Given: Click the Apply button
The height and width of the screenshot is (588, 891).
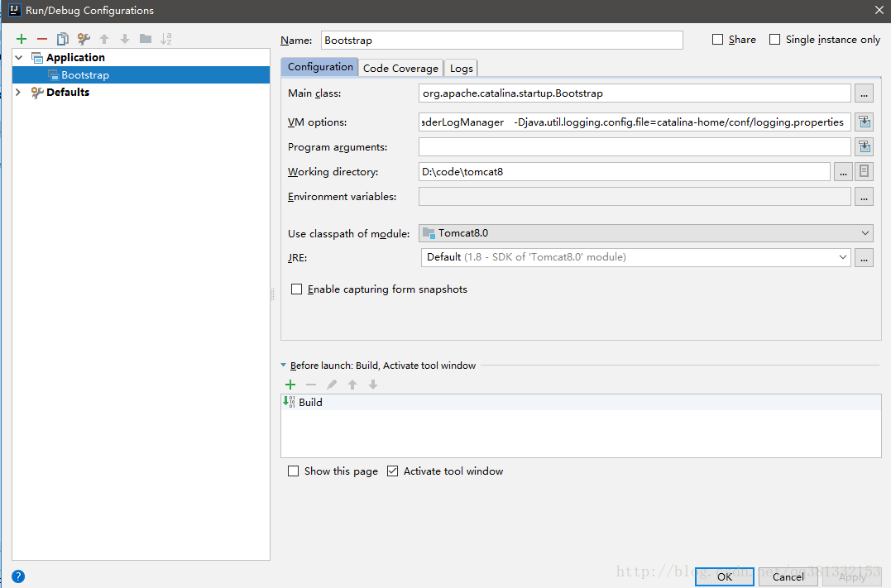Looking at the screenshot, I should 852,576.
